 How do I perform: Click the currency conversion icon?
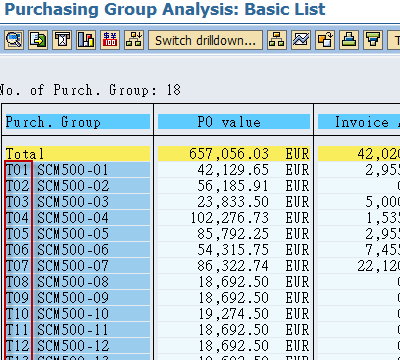pos(110,40)
